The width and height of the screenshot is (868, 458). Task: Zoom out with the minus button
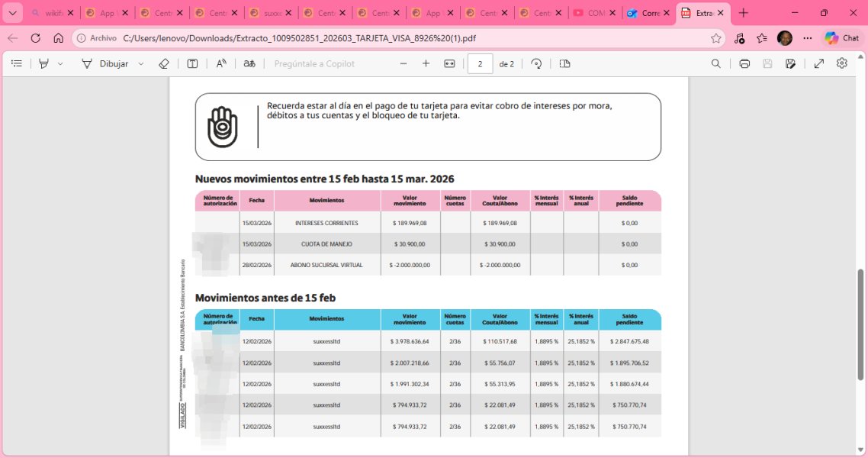tap(403, 63)
